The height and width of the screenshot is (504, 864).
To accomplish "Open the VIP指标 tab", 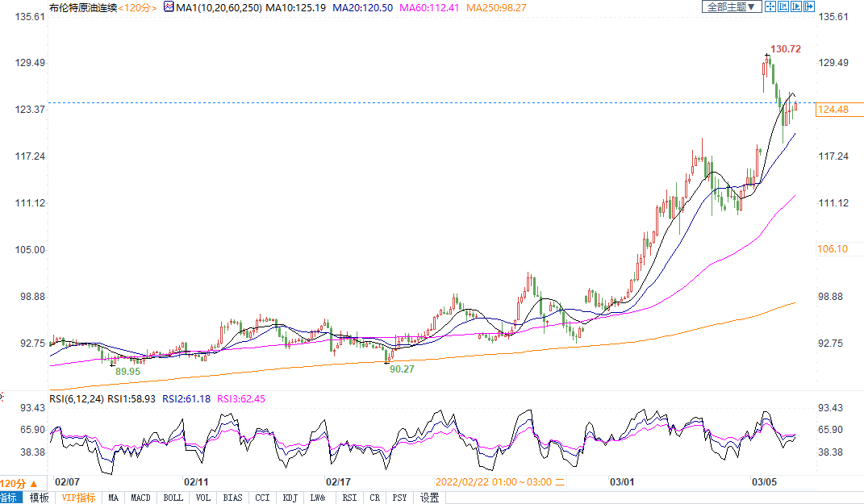I will point(78,498).
